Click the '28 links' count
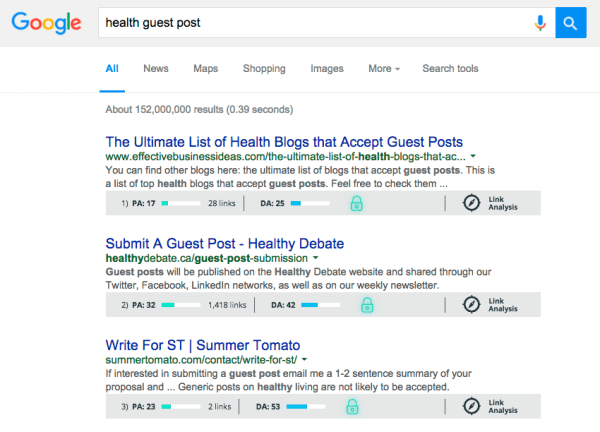Image resolution: width=600 pixels, height=432 pixels. click(x=222, y=203)
